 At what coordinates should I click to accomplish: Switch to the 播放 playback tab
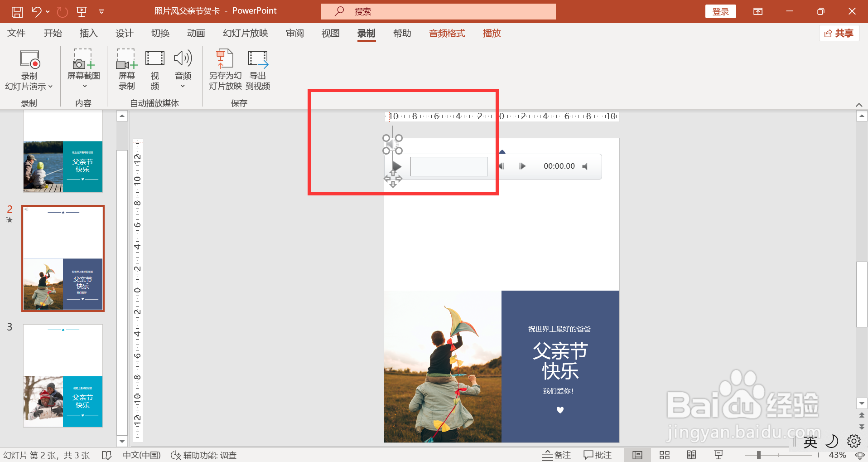492,33
